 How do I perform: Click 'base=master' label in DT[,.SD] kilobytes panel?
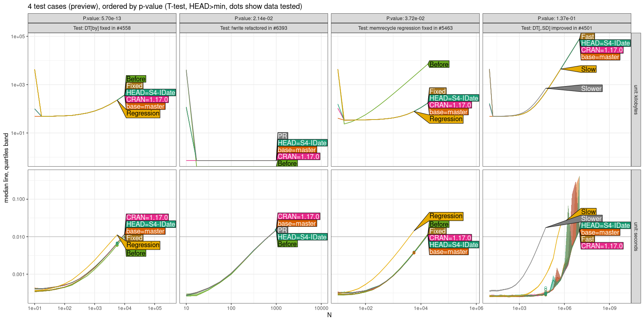click(600, 57)
